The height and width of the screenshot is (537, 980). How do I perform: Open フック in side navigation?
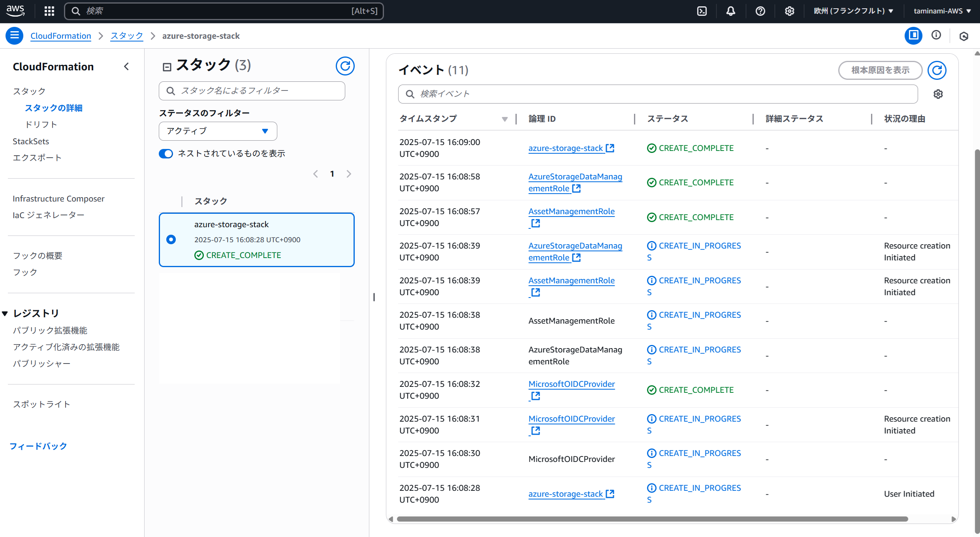point(25,272)
